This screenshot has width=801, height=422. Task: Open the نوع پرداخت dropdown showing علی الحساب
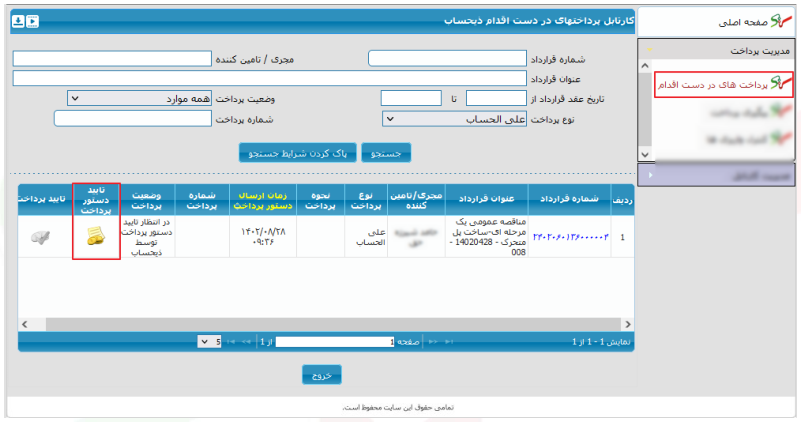(x=454, y=119)
